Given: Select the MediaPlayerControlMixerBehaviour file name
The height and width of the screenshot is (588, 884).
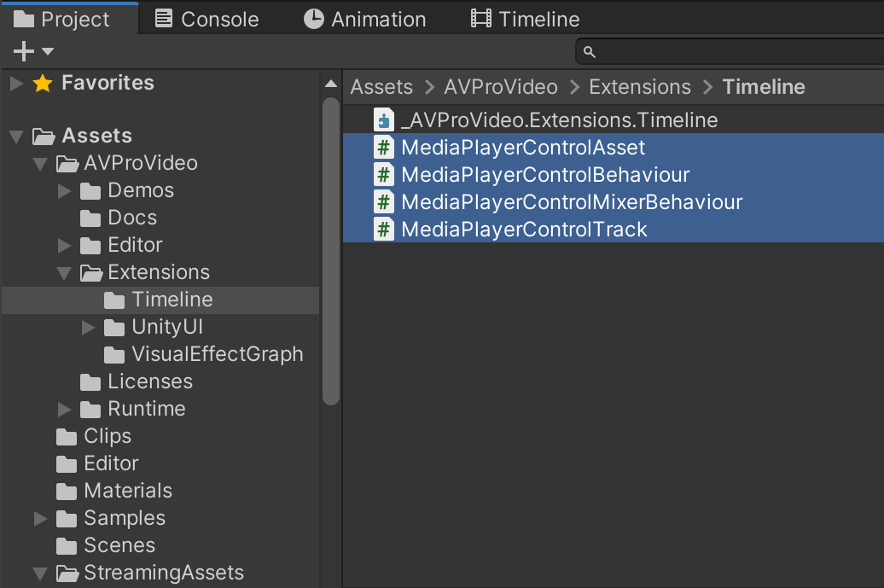Looking at the screenshot, I should pyautogui.click(x=573, y=202).
